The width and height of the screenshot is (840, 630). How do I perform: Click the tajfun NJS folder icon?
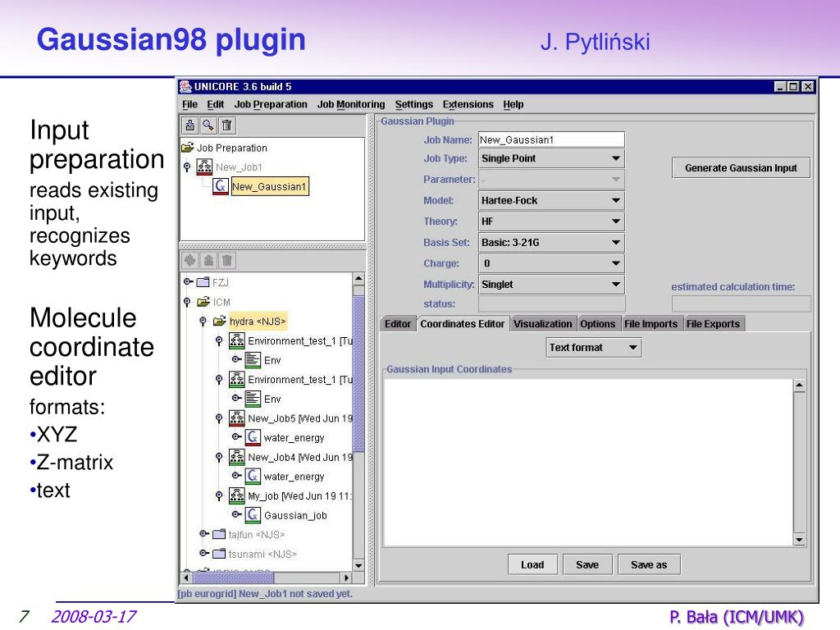219,534
